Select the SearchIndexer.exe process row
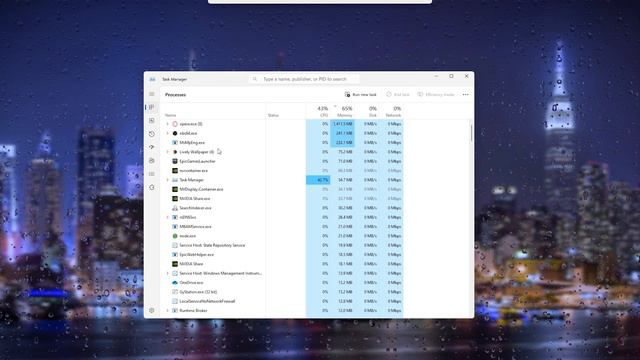 click(283, 208)
